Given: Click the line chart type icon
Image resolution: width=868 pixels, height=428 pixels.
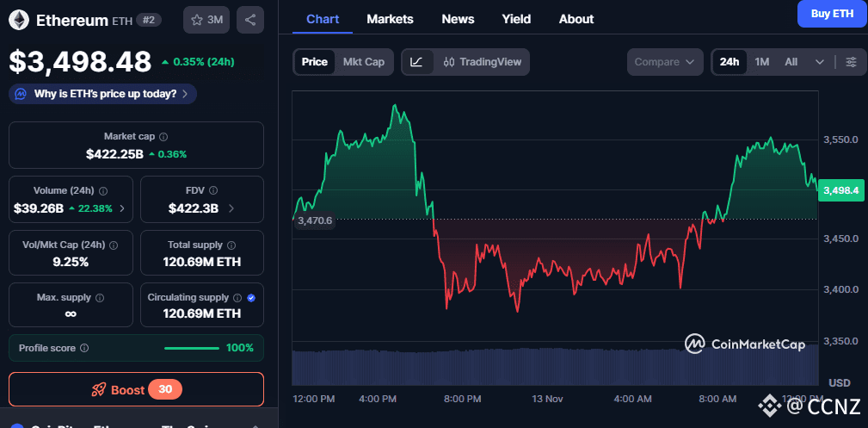Looking at the screenshot, I should (416, 62).
